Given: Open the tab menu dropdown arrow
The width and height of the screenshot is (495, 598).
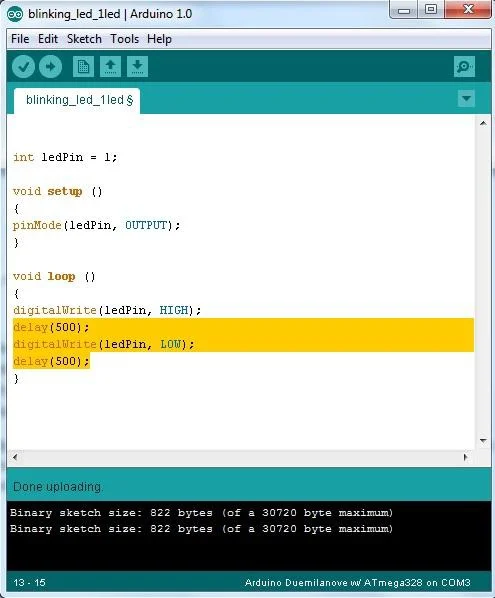Looking at the screenshot, I should coord(466,98).
